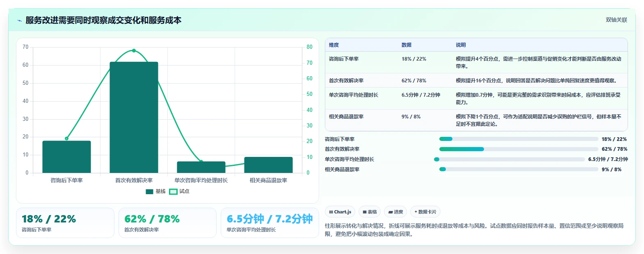Click the 62% / 78% table cell
The width and height of the screenshot is (644, 254).
414,81
